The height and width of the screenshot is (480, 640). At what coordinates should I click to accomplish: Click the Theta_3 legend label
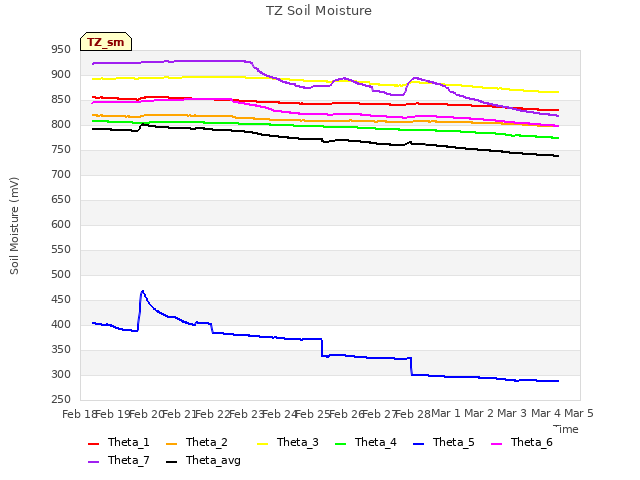298,442
